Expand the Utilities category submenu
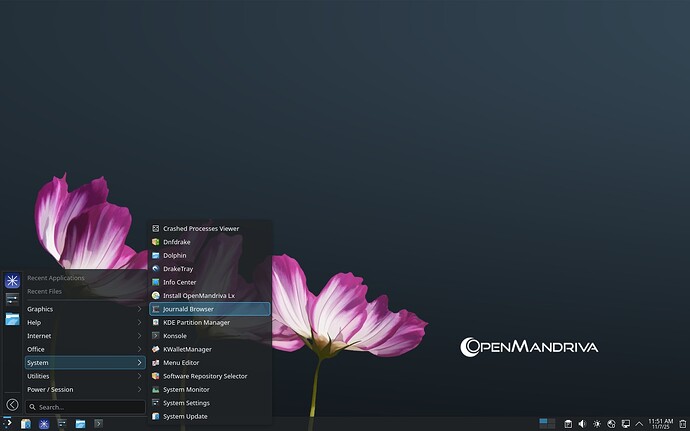Screen dimensions: 690x431 pos(85,376)
